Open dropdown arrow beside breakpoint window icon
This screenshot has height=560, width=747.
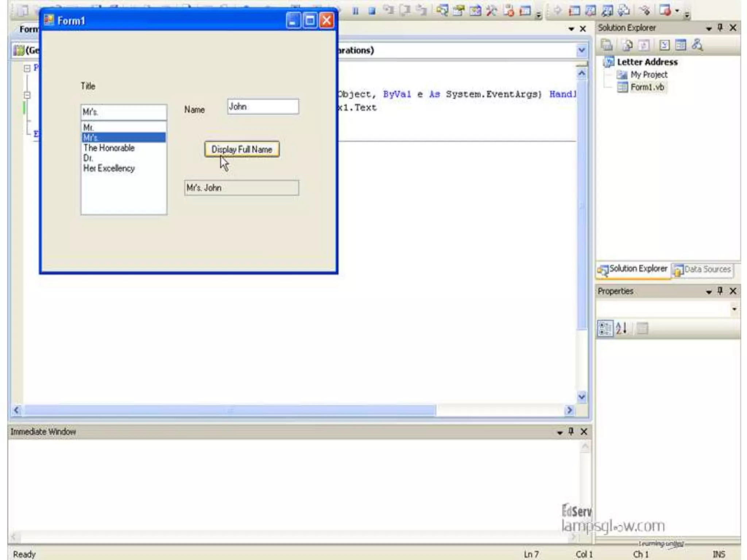point(677,11)
